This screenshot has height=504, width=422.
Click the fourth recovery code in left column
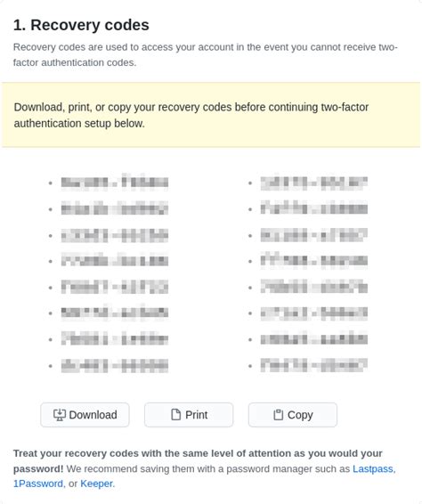pyautogui.click(x=115, y=260)
